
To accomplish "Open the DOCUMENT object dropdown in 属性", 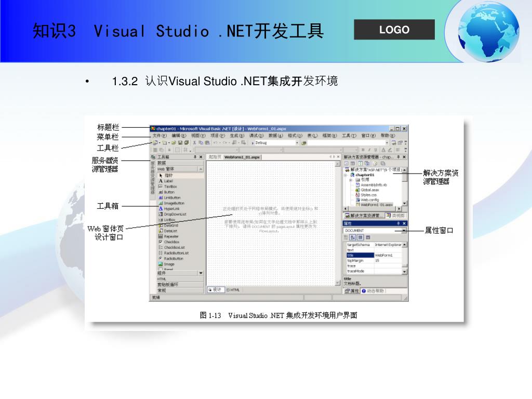I will (404, 230).
